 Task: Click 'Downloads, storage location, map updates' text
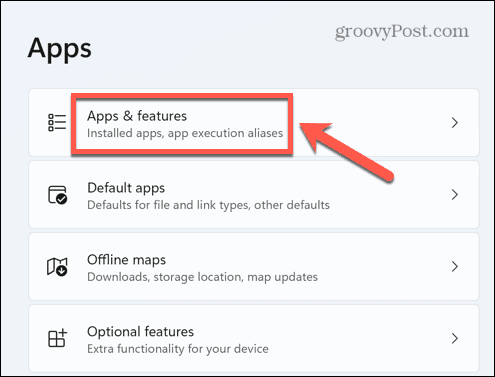coord(202,277)
